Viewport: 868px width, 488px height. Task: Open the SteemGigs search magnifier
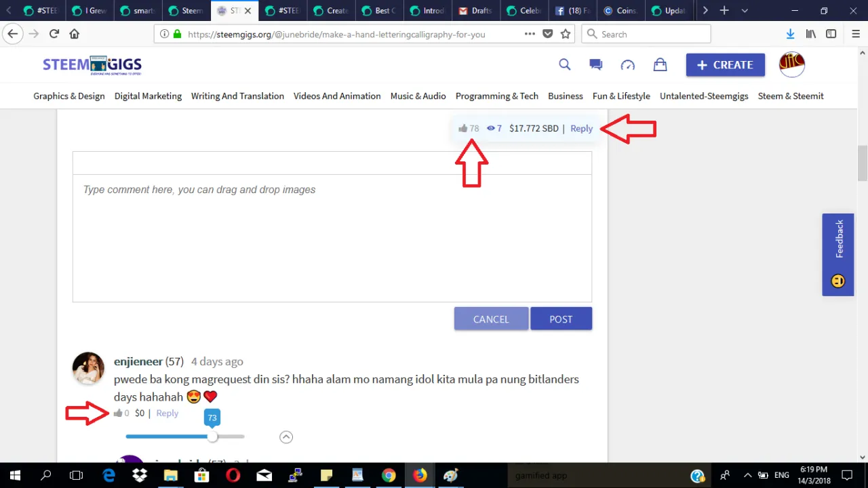pos(564,64)
